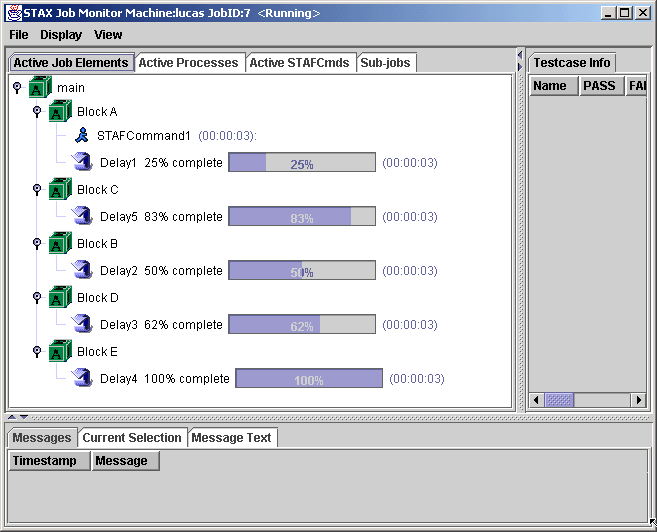Click the Delay3 62% progress bar
This screenshot has width=657, height=532.
point(302,324)
